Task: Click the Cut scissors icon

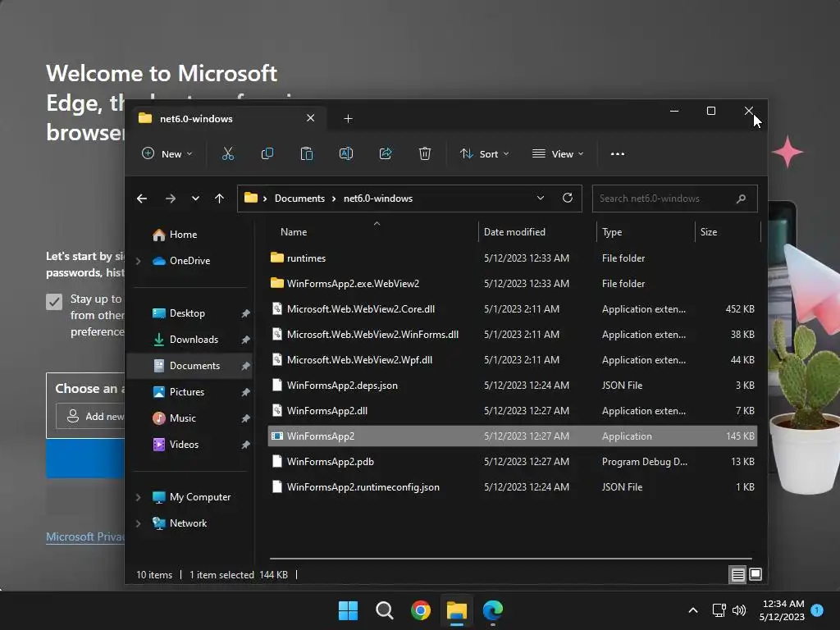Action: [228, 153]
